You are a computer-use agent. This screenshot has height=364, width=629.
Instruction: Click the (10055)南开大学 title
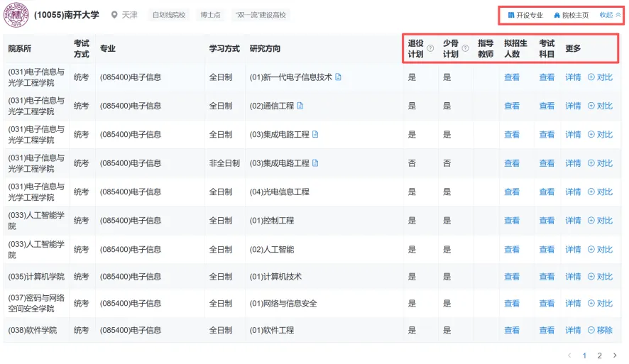(x=67, y=15)
